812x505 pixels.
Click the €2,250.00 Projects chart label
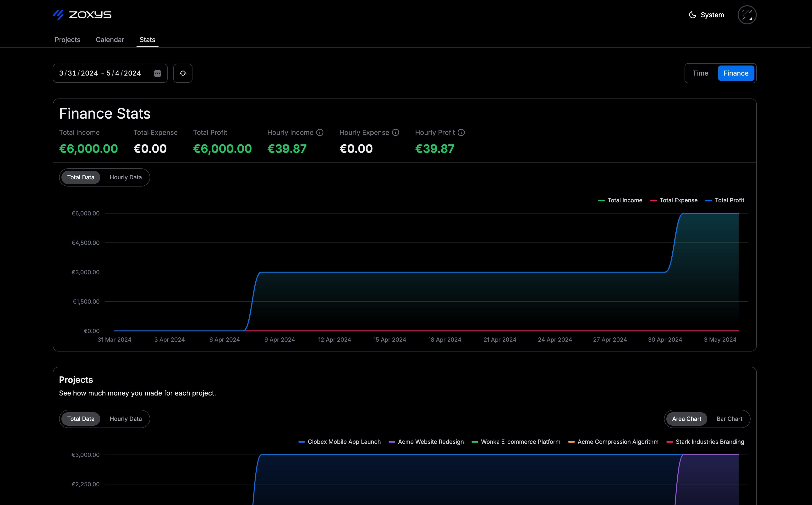point(85,484)
